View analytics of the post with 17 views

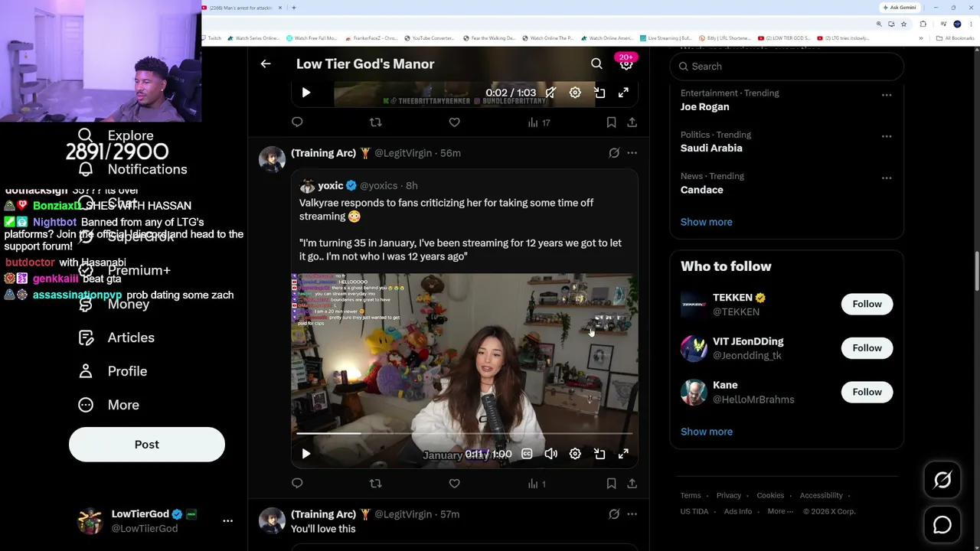[x=539, y=122]
